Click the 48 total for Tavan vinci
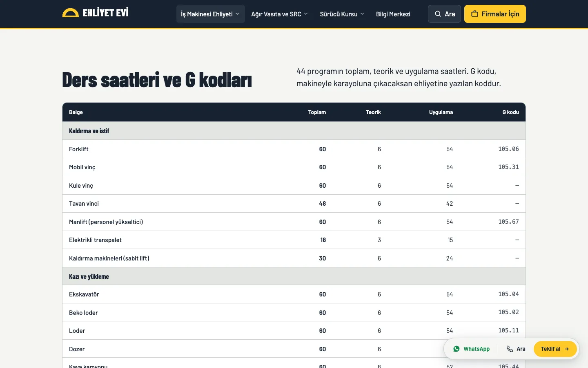The width and height of the screenshot is (588, 368). pos(323,204)
